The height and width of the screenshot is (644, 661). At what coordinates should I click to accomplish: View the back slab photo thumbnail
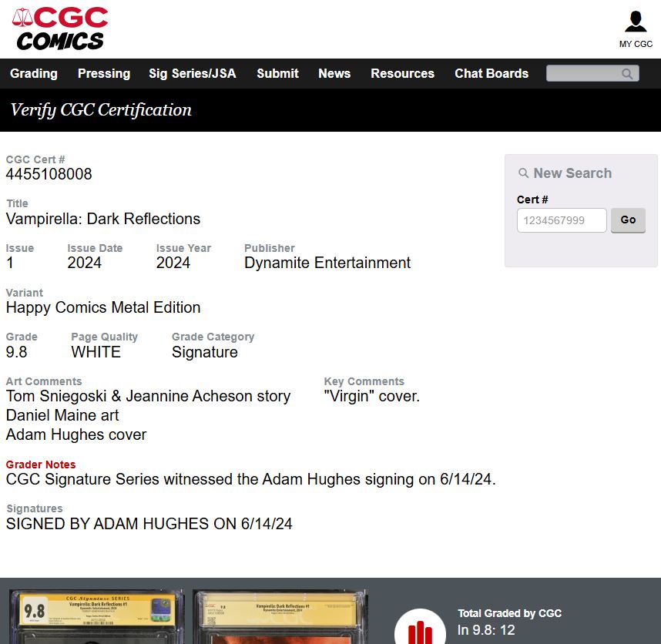tap(280, 618)
